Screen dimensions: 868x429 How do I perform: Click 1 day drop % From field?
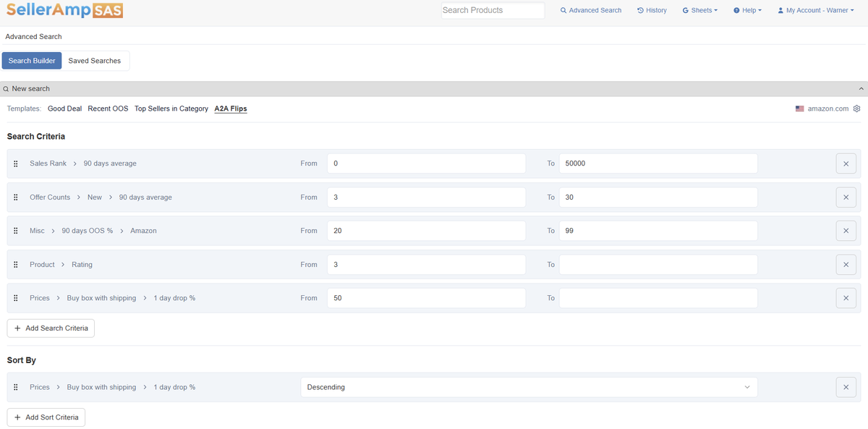(426, 298)
